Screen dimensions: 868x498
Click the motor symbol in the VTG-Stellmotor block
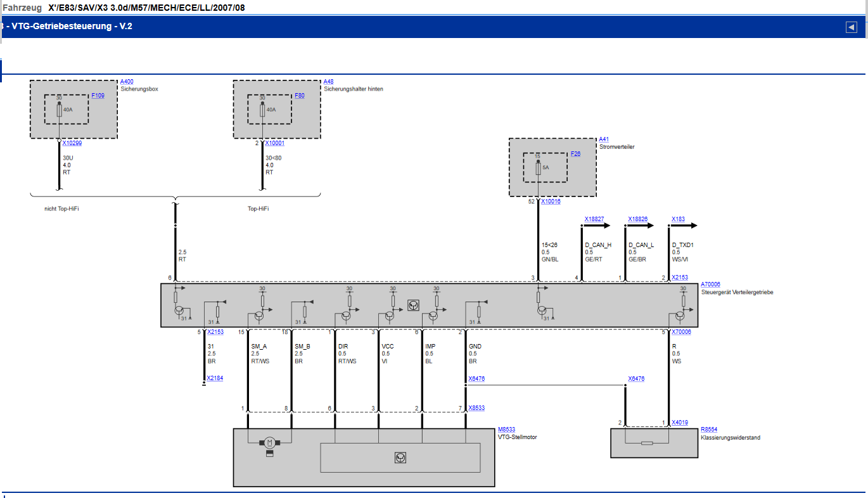[x=269, y=442]
